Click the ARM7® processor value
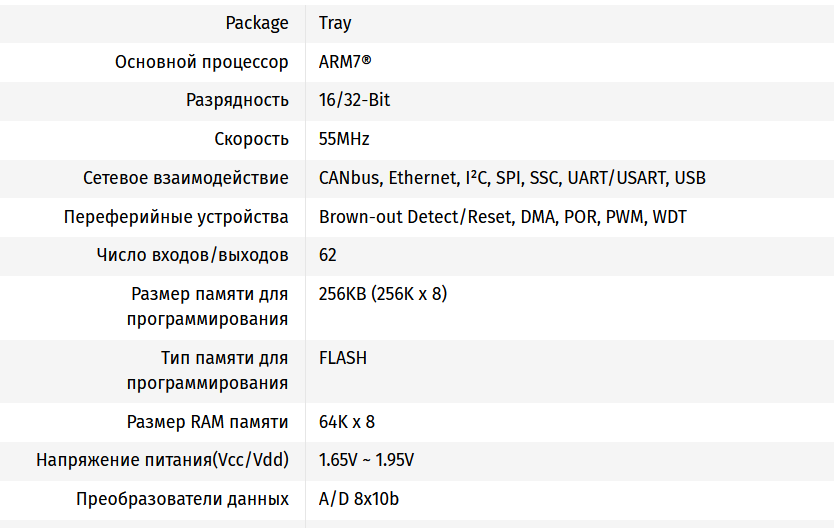 [345, 62]
